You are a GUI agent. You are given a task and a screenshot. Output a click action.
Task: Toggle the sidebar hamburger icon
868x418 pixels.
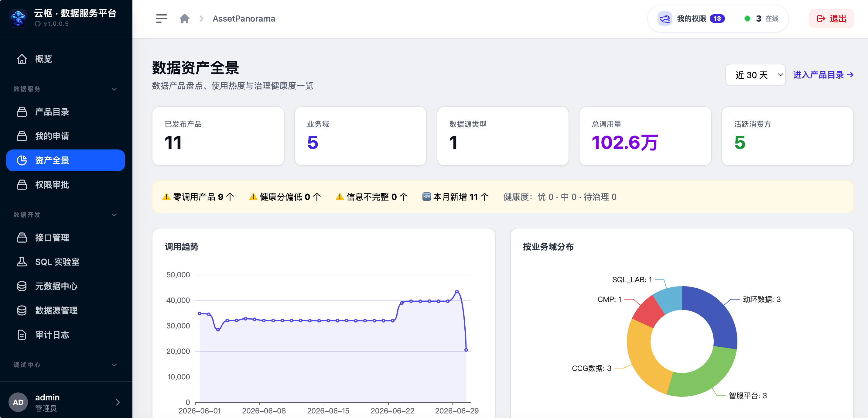pos(161,19)
